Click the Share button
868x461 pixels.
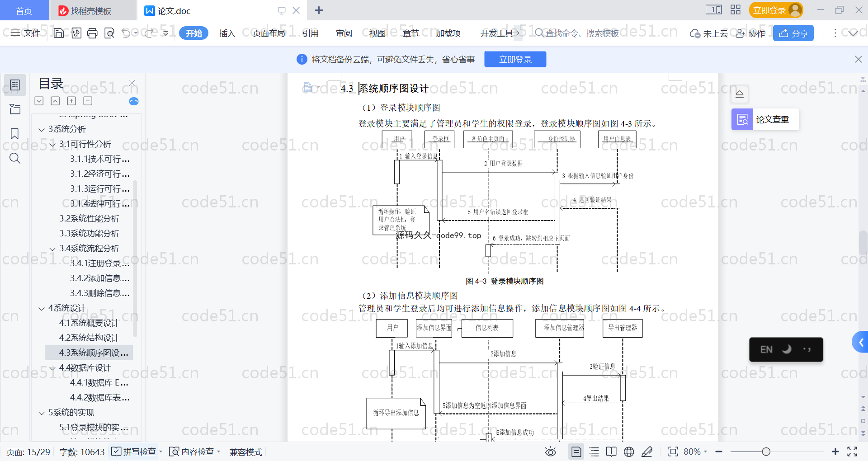[793, 33]
